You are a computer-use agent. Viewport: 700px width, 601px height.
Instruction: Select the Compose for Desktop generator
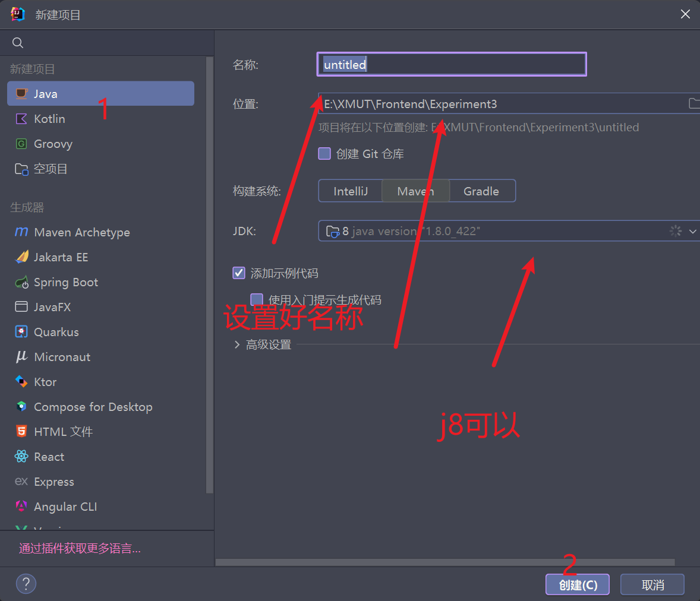point(100,407)
